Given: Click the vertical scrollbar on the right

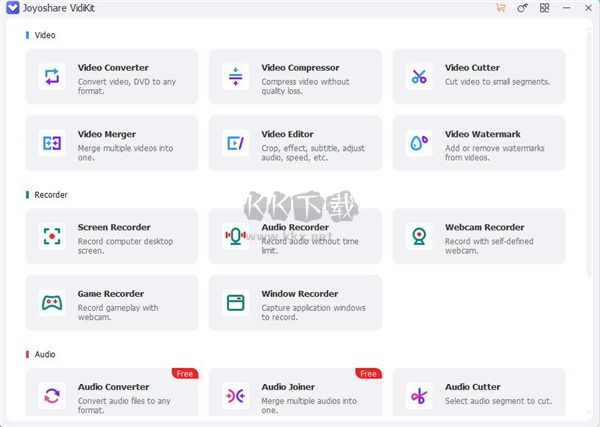Looking at the screenshot, I should [x=589, y=153].
